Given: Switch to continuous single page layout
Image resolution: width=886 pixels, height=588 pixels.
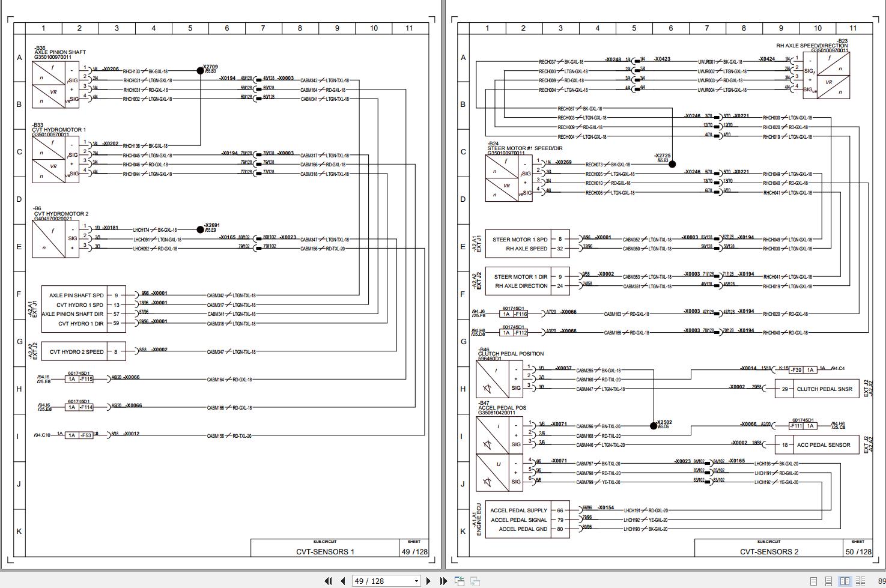Looking at the screenshot, I should [x=829, y=581].
